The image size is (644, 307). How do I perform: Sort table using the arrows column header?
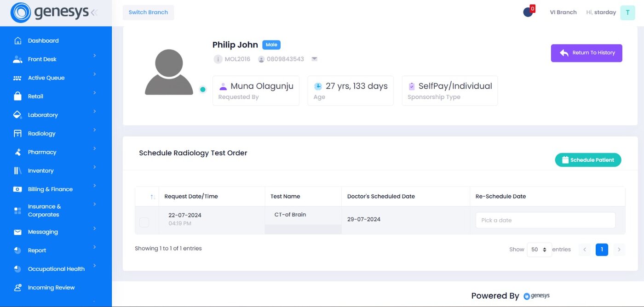153,197
